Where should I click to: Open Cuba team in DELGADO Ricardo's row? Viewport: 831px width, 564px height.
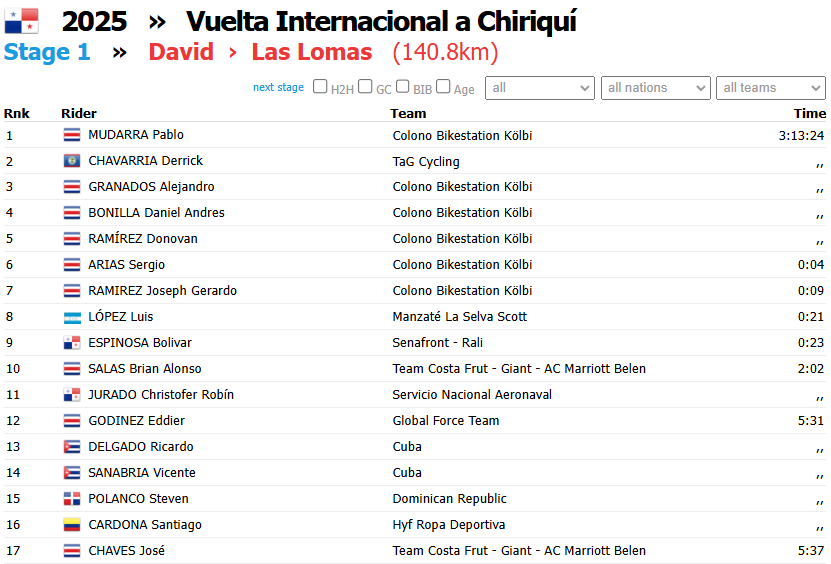click(x=407, y=446)
